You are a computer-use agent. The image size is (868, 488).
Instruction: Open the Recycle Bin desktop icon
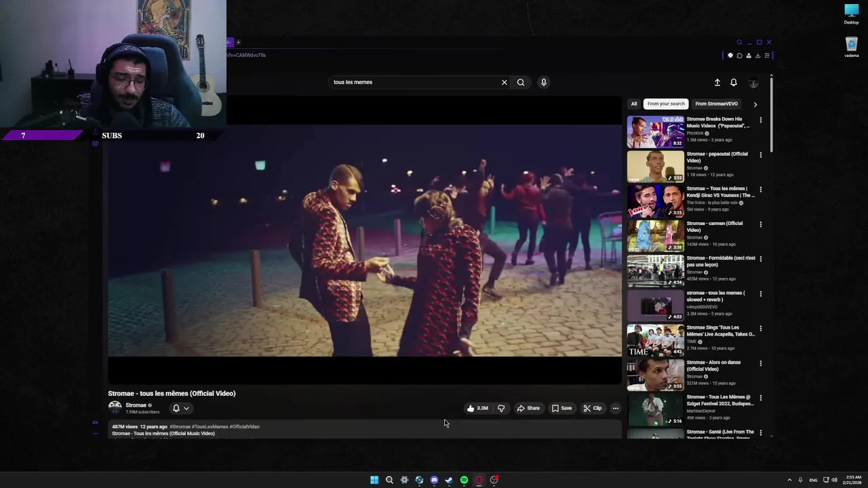pyautogui.click(x=852, y=47)
